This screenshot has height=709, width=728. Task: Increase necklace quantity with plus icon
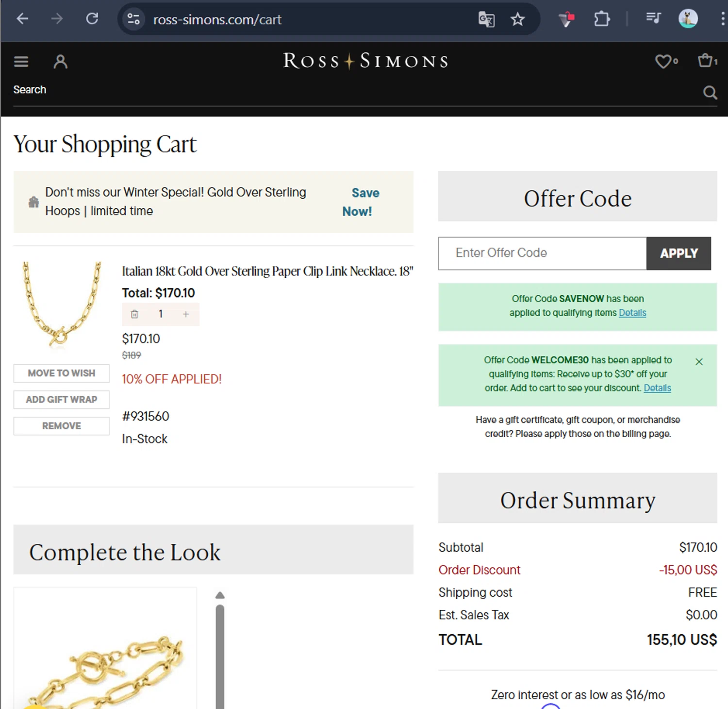(x=186, y=314)
